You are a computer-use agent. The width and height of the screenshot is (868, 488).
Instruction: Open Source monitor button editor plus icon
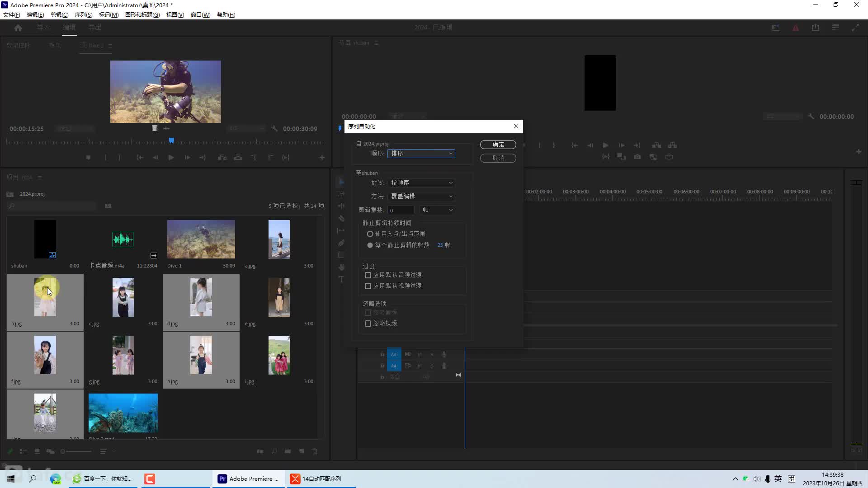322,158
